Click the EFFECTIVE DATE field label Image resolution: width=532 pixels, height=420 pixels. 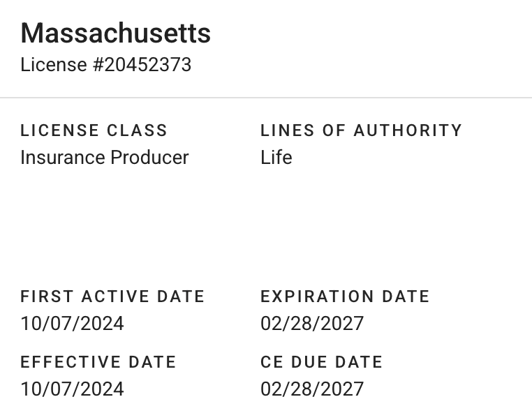click(98, 362)
